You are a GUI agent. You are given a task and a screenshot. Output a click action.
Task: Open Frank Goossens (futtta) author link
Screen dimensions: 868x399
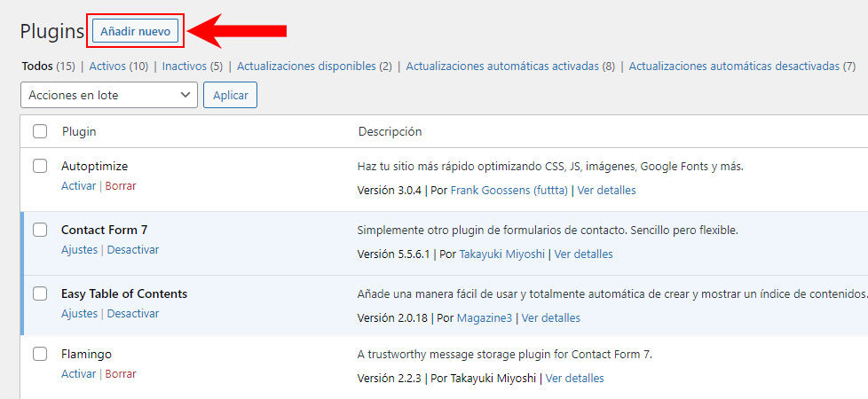[509, 191]
